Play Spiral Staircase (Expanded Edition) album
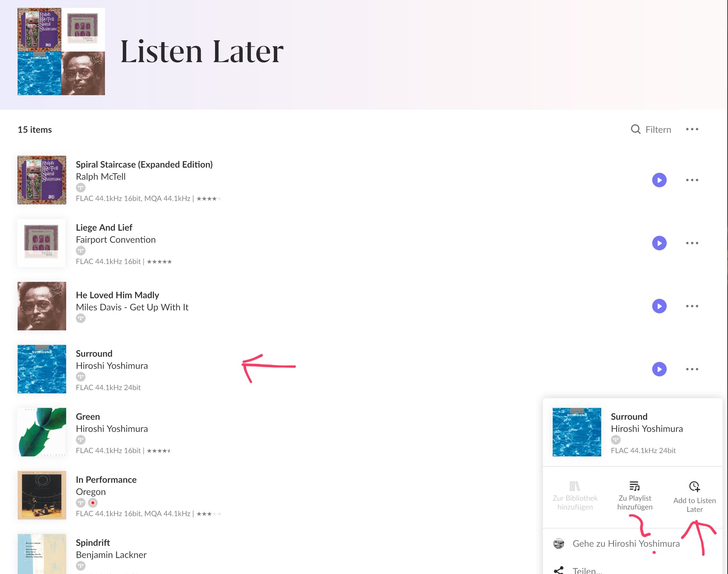Image resolution: width=728 pixels, height=574 pixels. [659, 180]
